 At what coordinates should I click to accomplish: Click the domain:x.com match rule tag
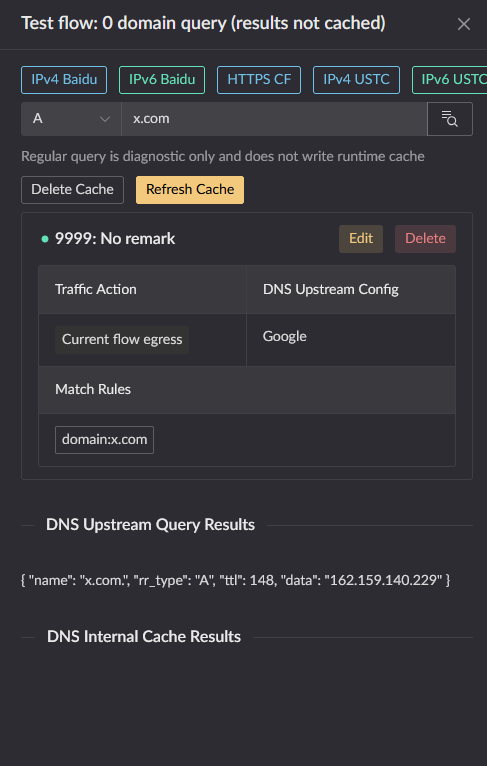pyautogui.click(x=105, y=440)
